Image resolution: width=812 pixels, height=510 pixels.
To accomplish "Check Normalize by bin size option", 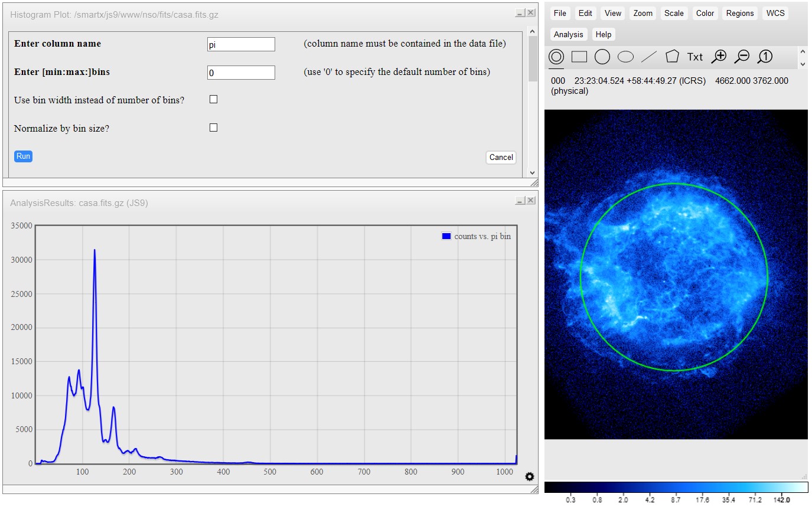I will (214, 127).
